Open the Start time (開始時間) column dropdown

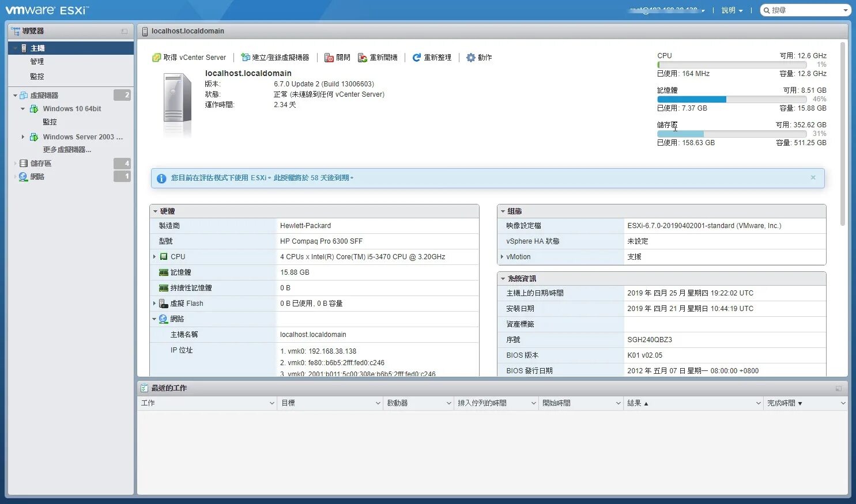click(619, 403)
